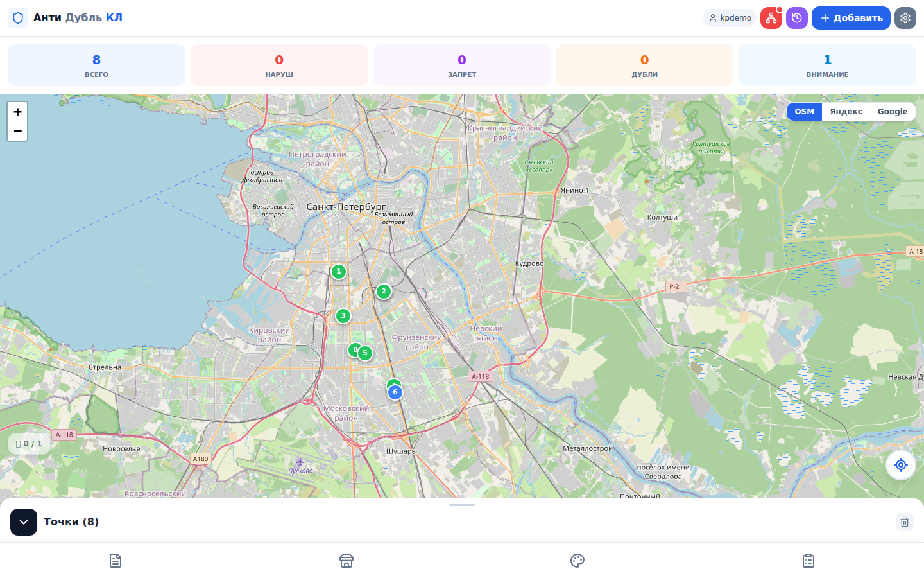Select map marker number 5
Screen dimensions: 924x578
[x=365, y=353]
